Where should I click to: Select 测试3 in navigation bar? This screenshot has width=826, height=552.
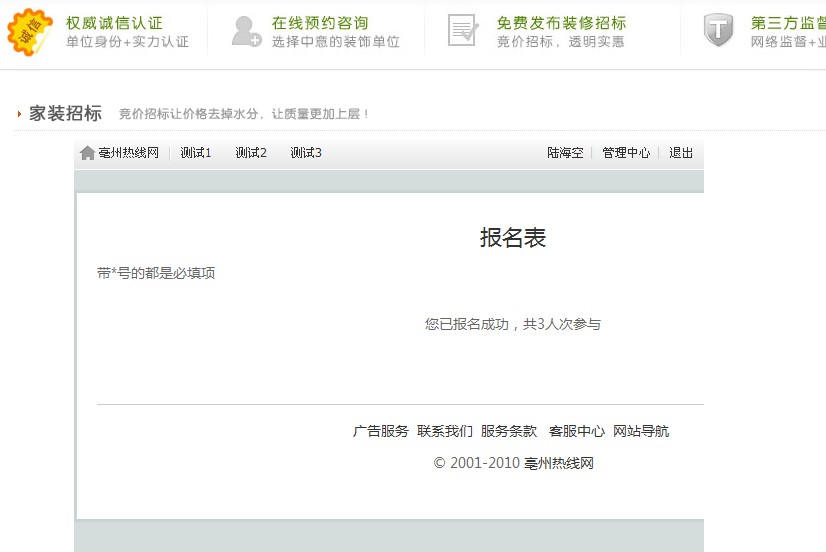tap(306, 153)
